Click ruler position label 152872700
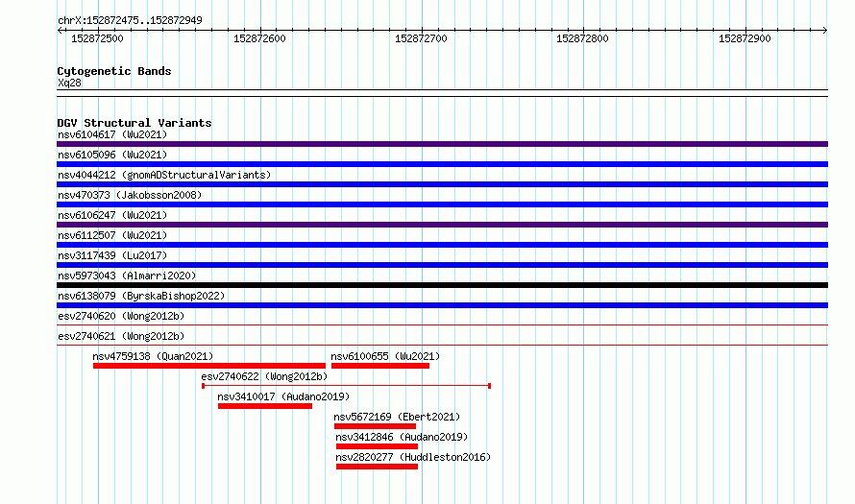The width and height of the screenshot is (855, 504). 421,38
